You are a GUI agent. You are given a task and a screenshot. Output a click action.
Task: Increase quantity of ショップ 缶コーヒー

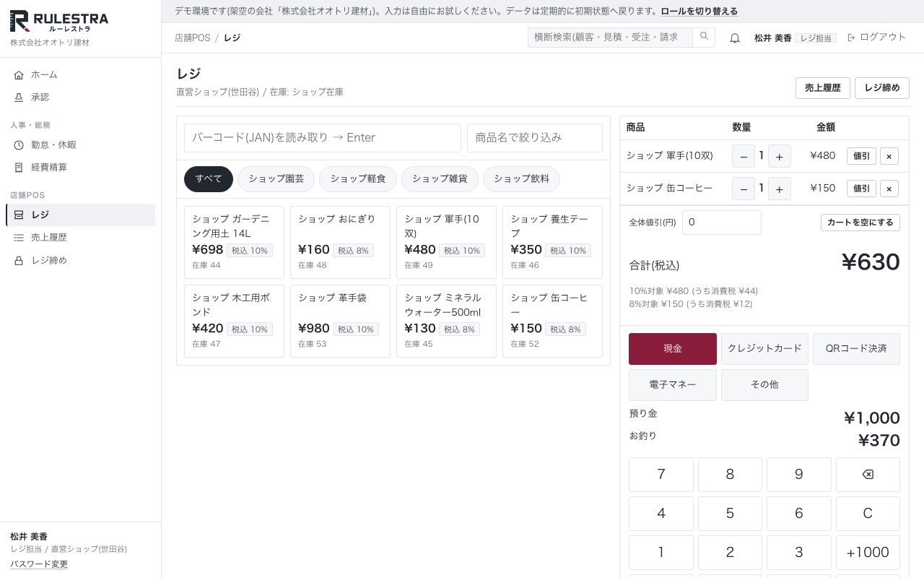(780, 189)
